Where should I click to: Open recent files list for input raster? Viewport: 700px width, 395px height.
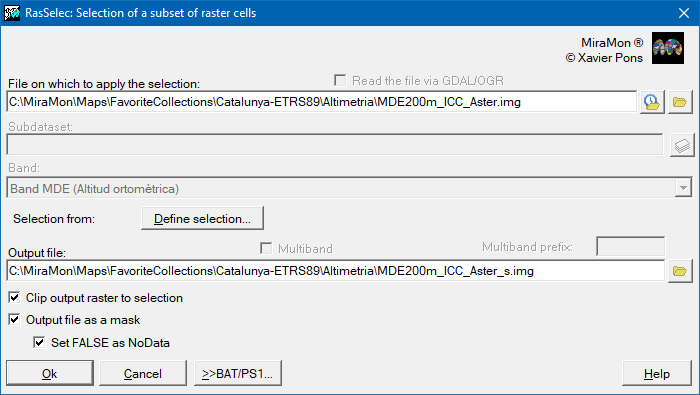[652, 102]
